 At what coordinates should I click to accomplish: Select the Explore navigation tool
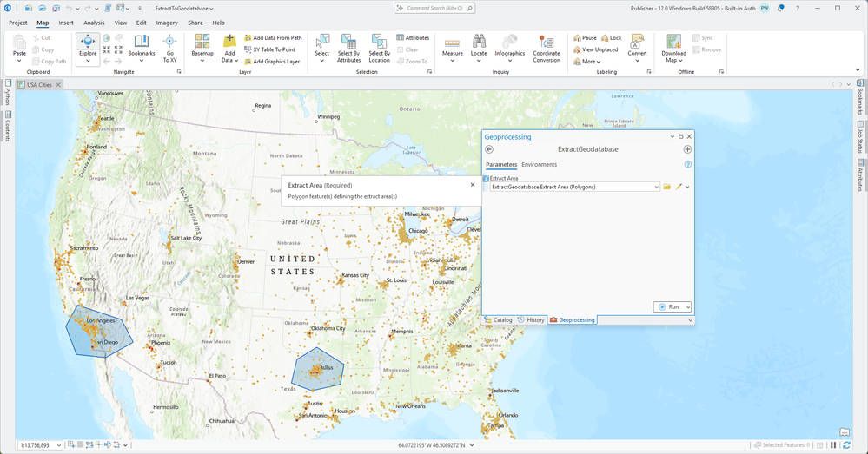(88, 44)
